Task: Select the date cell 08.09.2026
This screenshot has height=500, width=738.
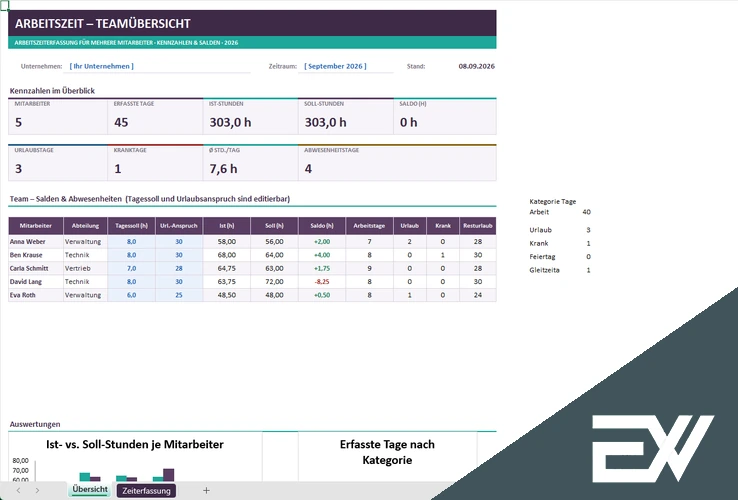Action: click(476, 66)
